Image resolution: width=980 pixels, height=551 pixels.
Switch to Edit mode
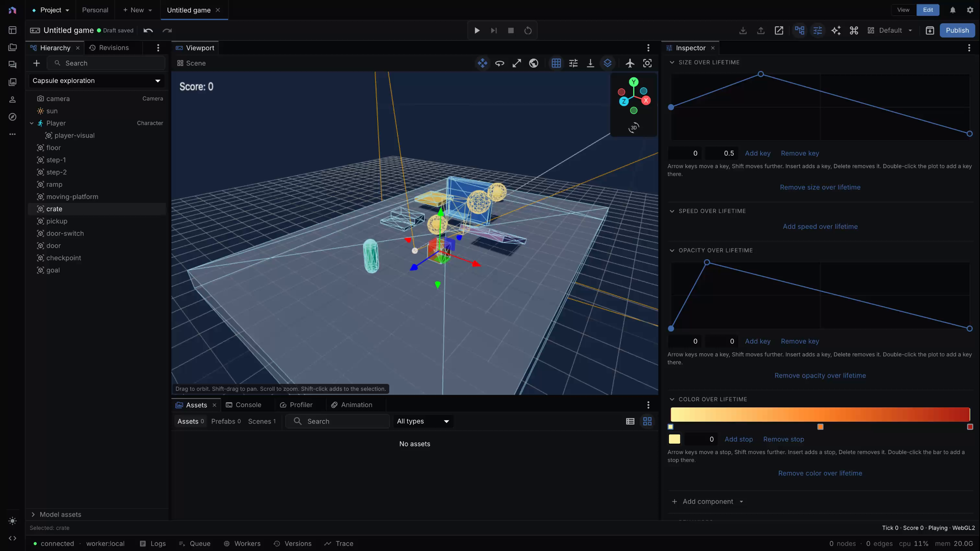pyautogui.click(x=928, y=10)
